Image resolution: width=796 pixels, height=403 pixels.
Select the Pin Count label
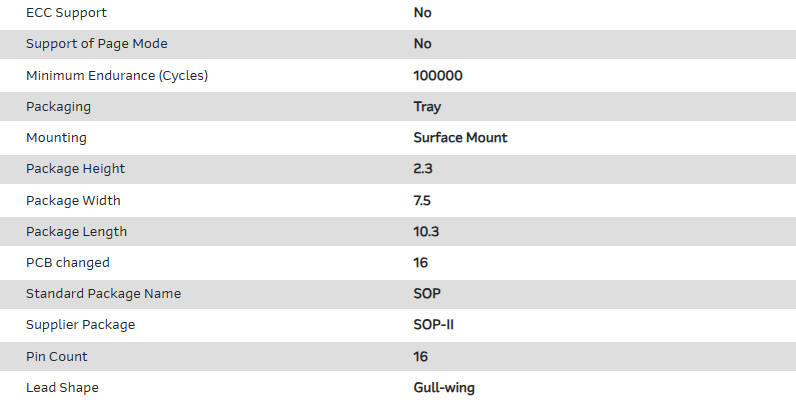pyautogui.click(x=57, y=356)
